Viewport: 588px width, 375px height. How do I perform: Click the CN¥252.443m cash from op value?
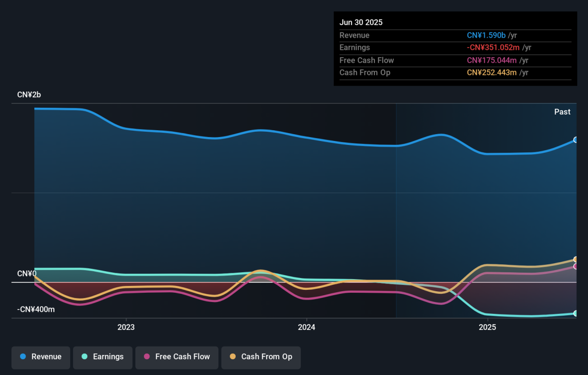492,72
